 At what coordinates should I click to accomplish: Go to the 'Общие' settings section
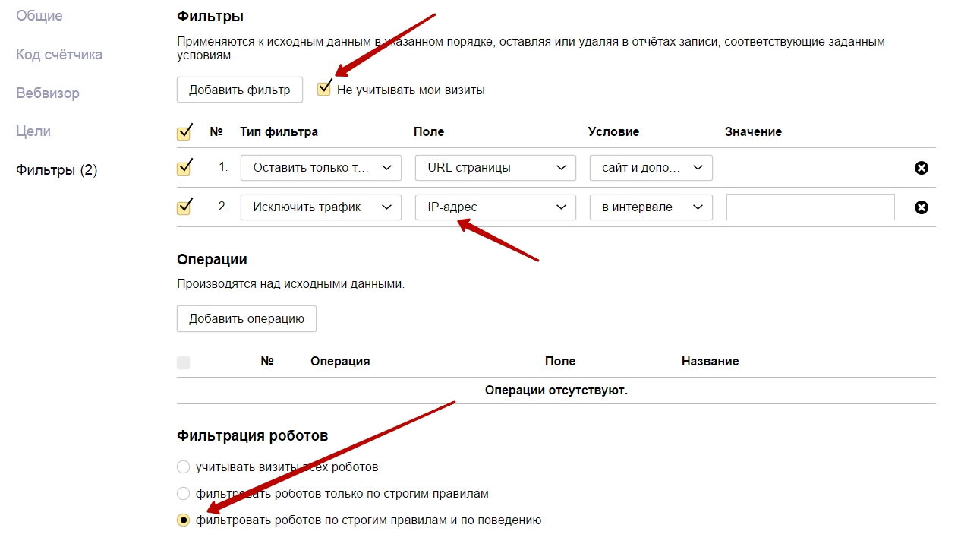click(x=39, y=16)
